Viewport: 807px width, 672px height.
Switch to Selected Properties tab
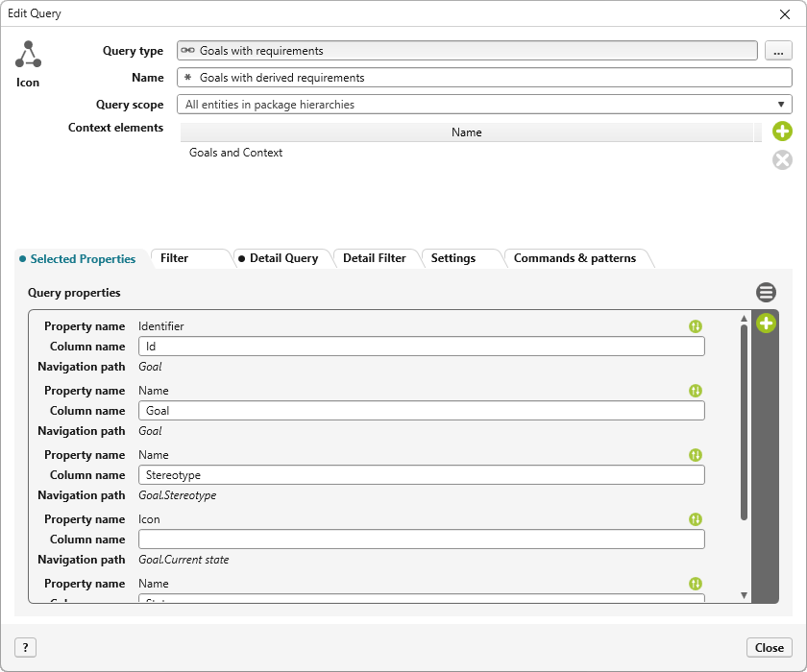tap(83, 258)
